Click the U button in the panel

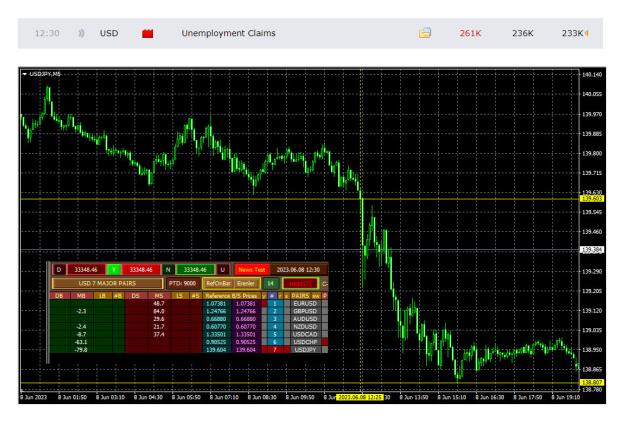(x=223, y=270)
